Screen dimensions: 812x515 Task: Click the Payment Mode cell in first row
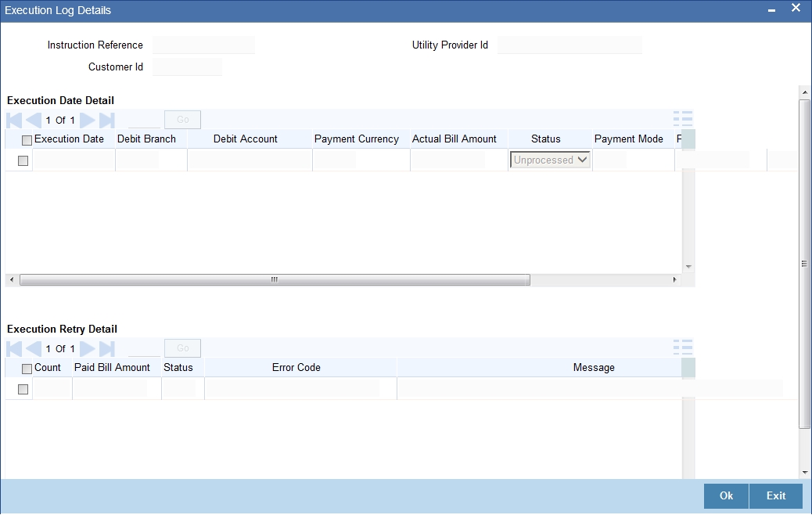pos(610,160)
